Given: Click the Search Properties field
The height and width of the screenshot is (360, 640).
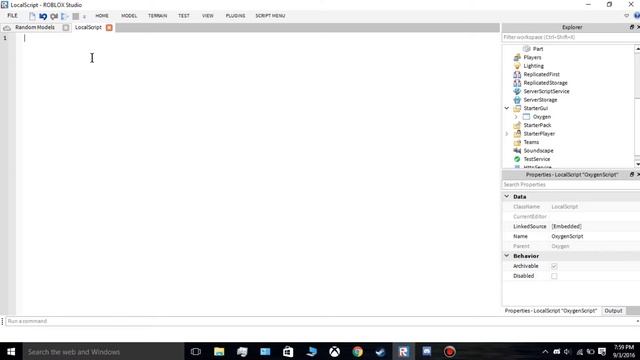Looking at the screenshot, I should [570, 184].
